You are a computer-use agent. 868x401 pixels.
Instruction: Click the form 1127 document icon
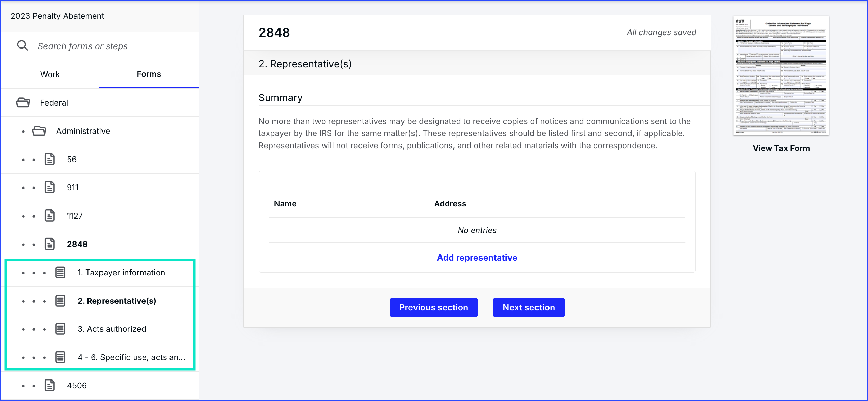pos(50,216)
